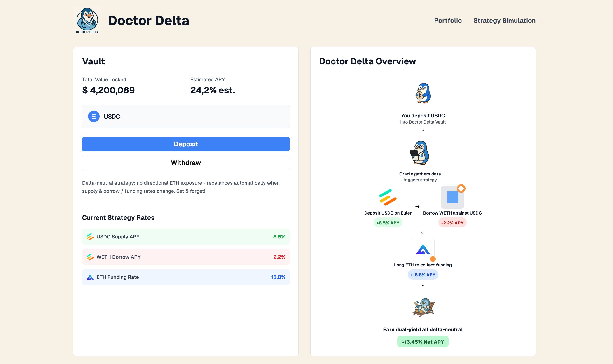Click the Doctor Delta Overview heading
Viewport: 613px width, 364px height.
coord(367,61)
